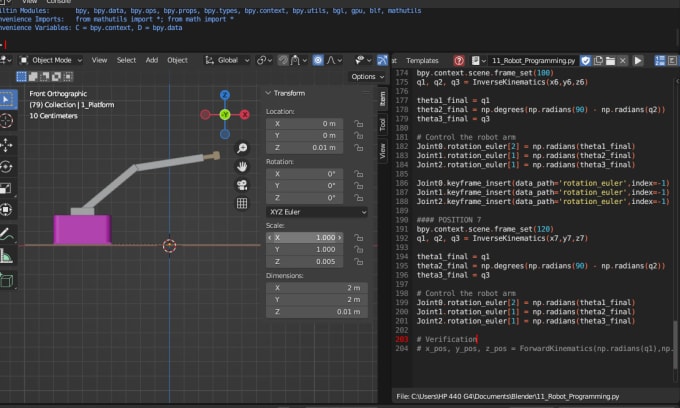This screenshot has width=680, height=408.
Task: Click the Rotation X value field
Action: (x=305, y=174)
